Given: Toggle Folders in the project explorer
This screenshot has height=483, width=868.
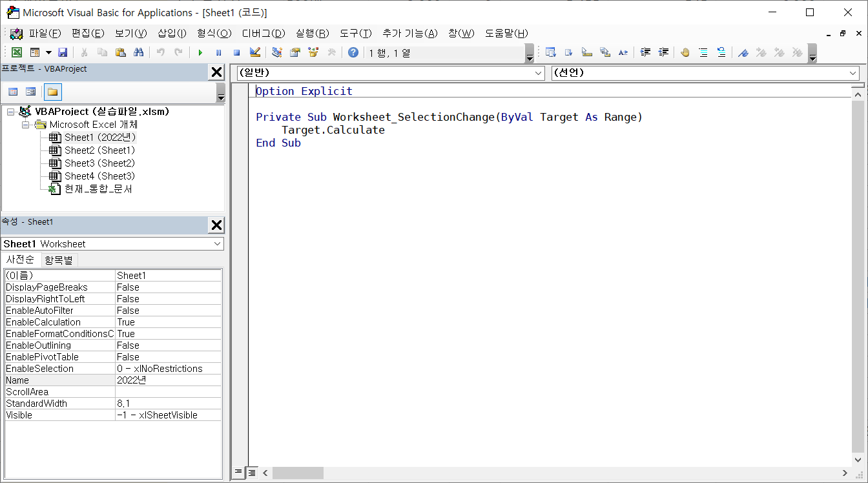Looking at the screenshot, I should 52,92.
